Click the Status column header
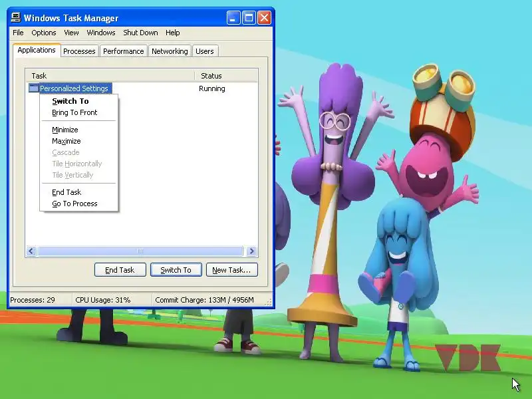 coord(226,76)
